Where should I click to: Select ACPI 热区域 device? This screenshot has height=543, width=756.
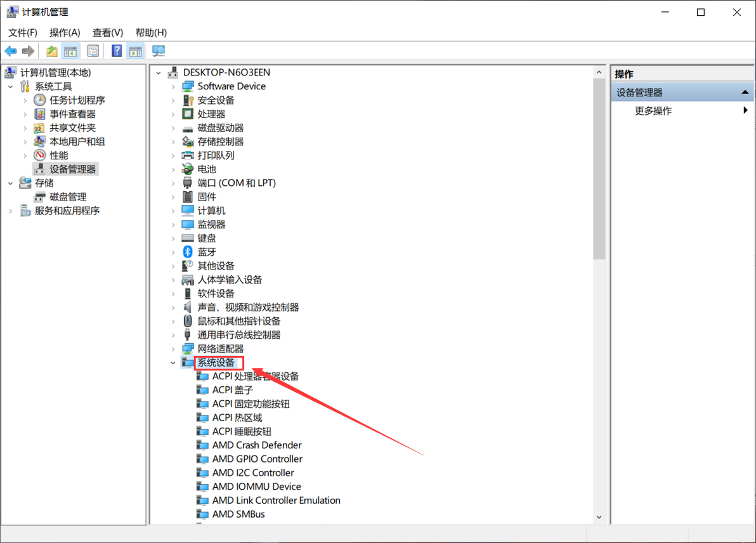[x=237, y=417]
